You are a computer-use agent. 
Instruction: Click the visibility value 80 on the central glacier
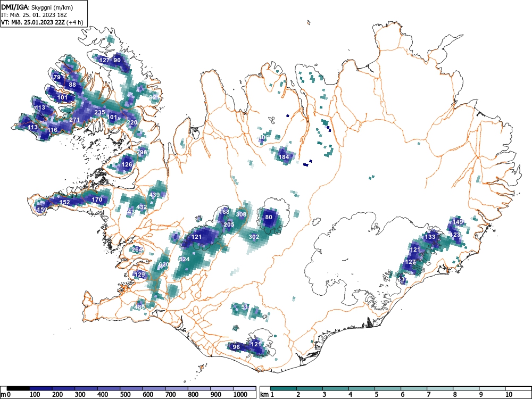(268, 217)
